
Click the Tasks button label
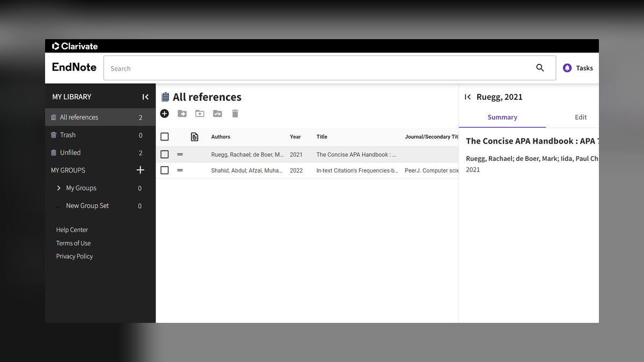pos(584,68)
